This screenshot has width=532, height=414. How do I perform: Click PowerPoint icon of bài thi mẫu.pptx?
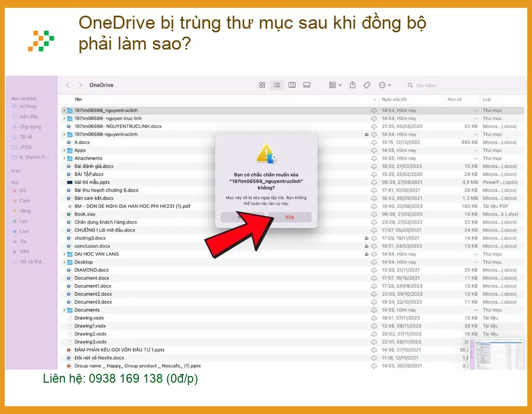(69, 182)
